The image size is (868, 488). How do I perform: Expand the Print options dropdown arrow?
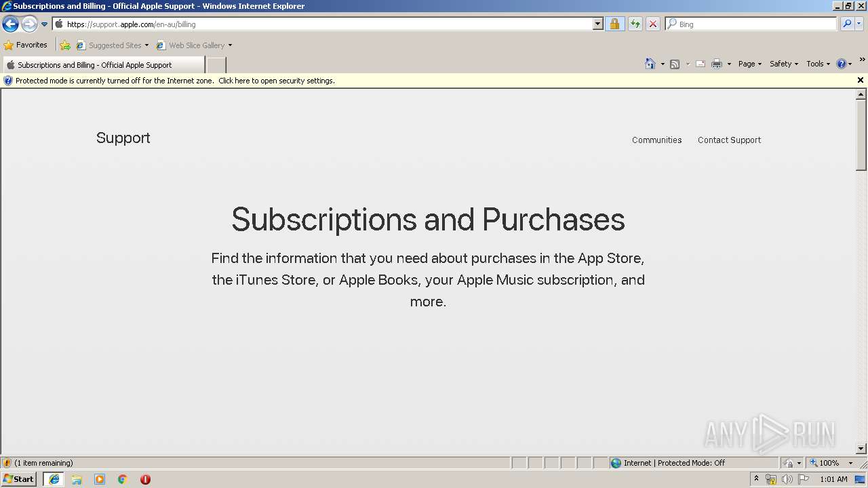pyautogui.click(x=729, y=64)
